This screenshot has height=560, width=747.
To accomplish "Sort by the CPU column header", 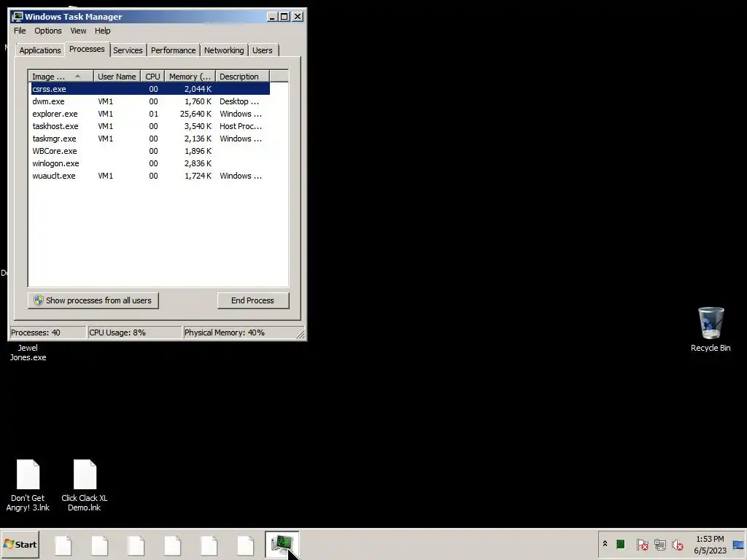I will [x=152, y=77].
